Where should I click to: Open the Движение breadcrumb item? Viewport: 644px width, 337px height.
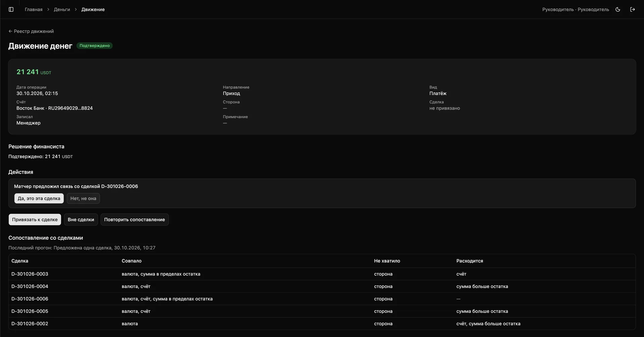pyautogui.click(x=93, y=9)
